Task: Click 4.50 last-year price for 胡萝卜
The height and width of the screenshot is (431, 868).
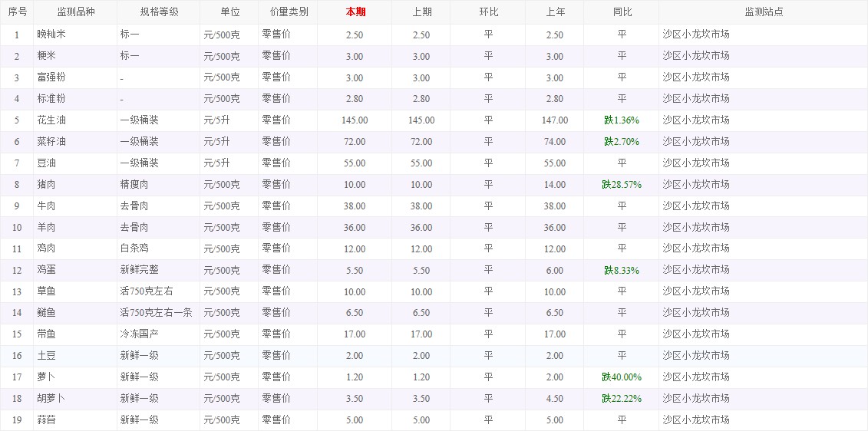Action: click(555, 399)
